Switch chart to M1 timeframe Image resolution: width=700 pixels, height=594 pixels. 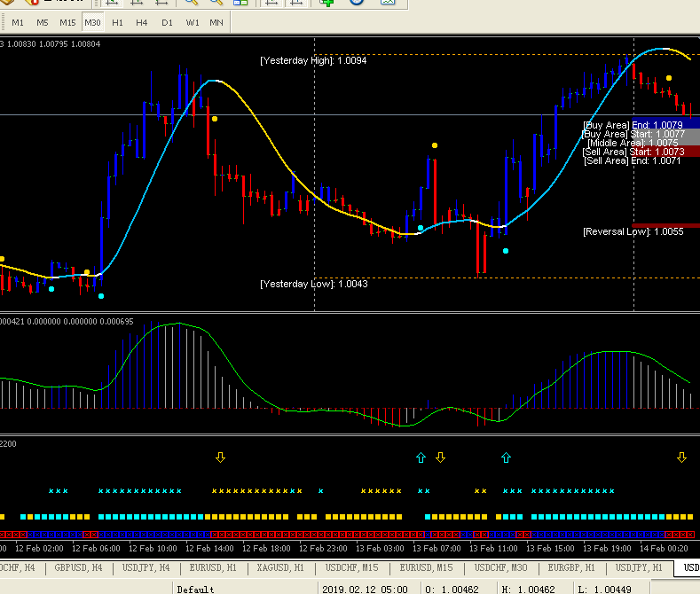(18, 22)
